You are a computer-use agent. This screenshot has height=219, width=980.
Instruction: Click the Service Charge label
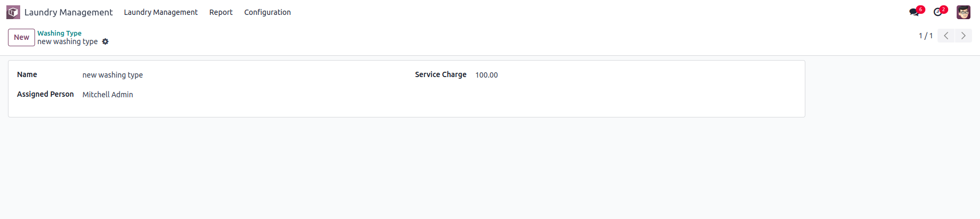[441, 74]
